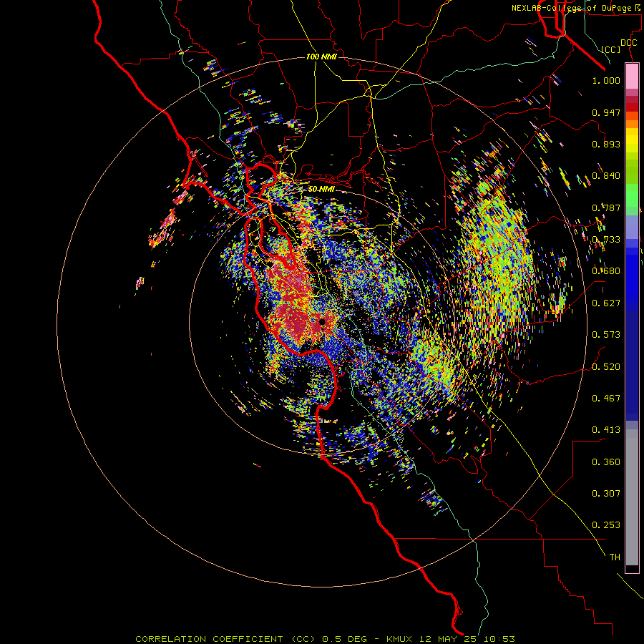The image size is (644, 644).
Task: Click the TH threshold label
Action: [x=615, y=557]
